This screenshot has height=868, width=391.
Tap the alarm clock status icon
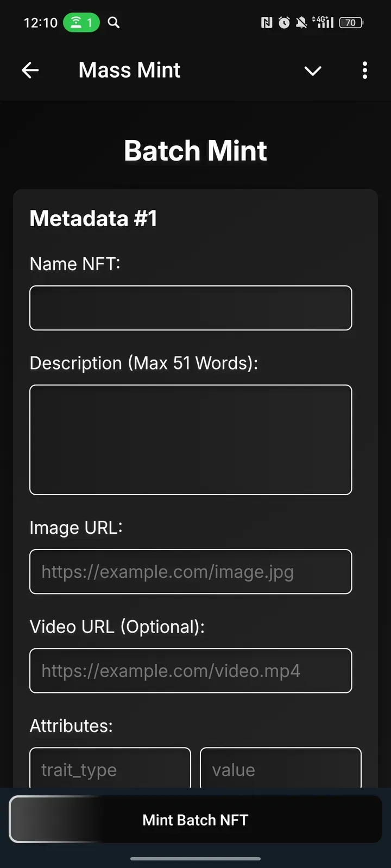(284, 23)
